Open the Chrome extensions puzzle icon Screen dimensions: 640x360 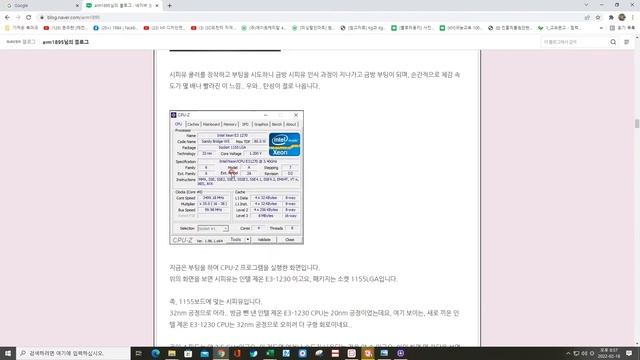tap(611, 18)
